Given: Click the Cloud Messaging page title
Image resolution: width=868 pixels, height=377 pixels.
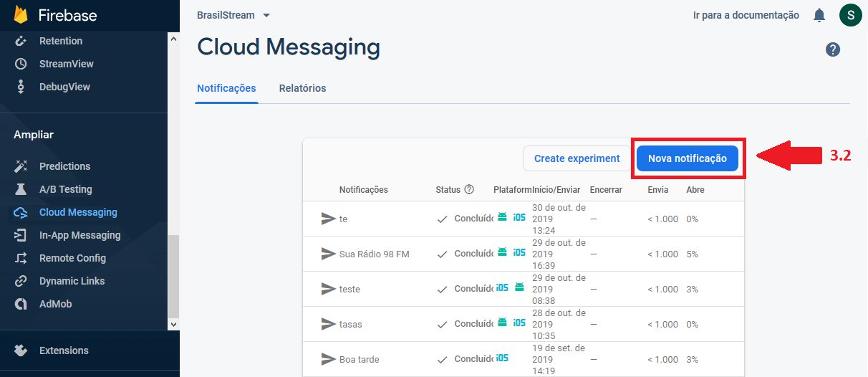Looking at the screenshot, I should pyautogui.click(x=289, y=47).
